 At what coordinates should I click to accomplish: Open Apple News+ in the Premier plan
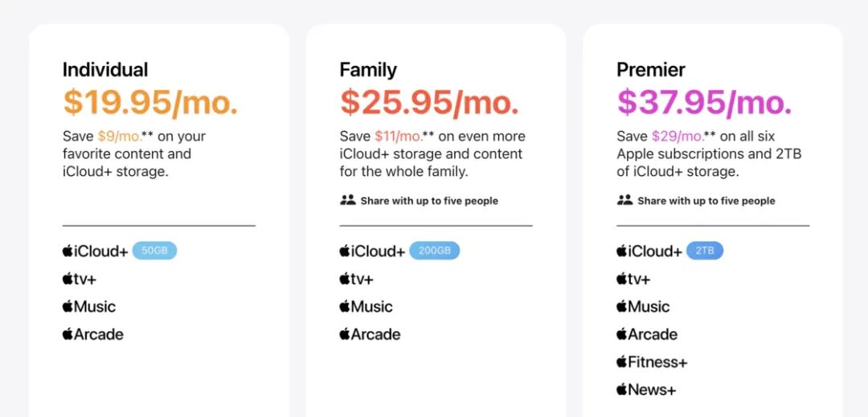(x=646, y=390)
